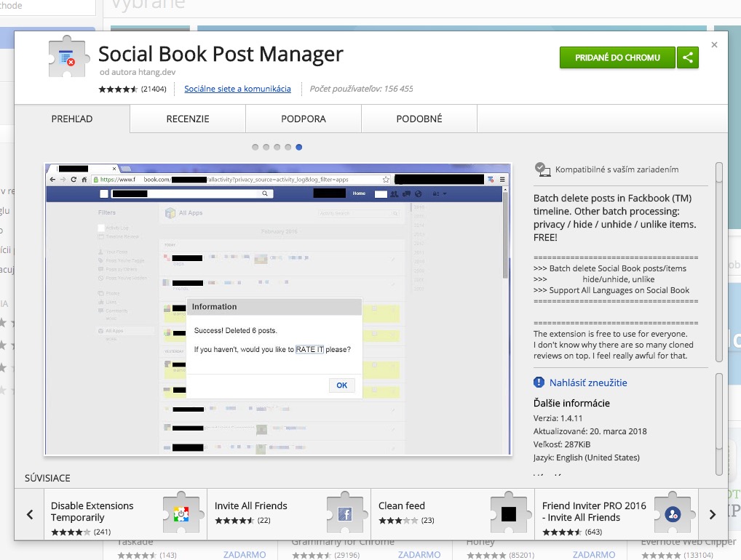This screenshot has height=560, width=741.
Task: Click the SÚVISIACE section heading
Action: (x=47, y=479)
